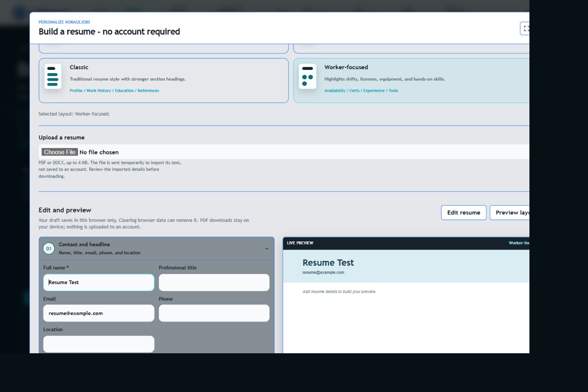Collapse the Contact and headline section
Viewport: 588px width, 392px height.
point(267,249)
